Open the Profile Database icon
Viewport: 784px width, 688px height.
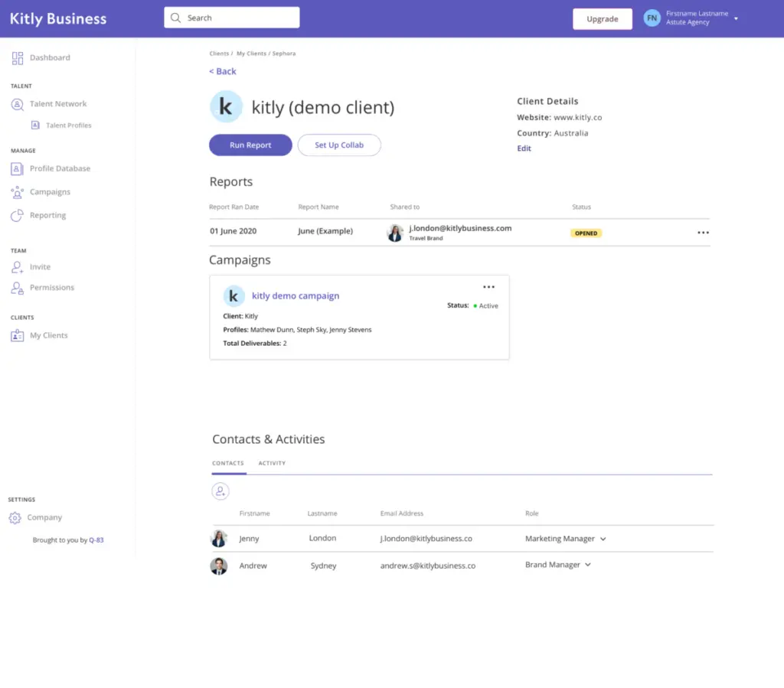(x=18, y=168)
